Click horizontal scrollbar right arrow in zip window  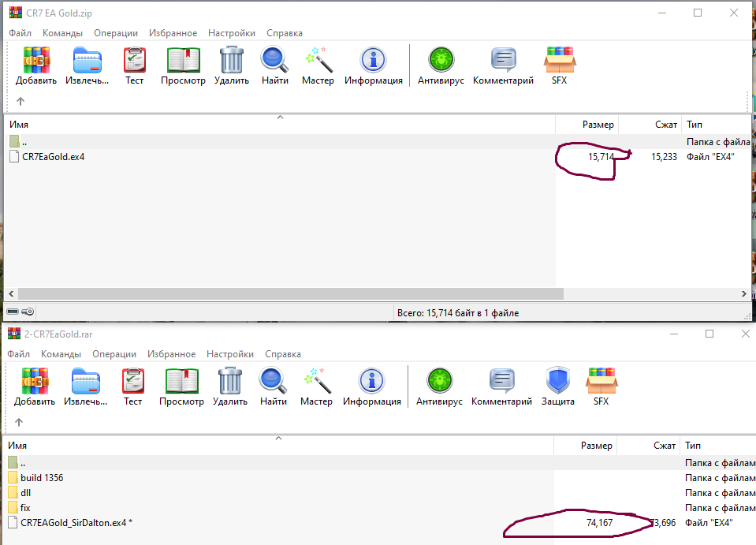(x=744, y=293)
